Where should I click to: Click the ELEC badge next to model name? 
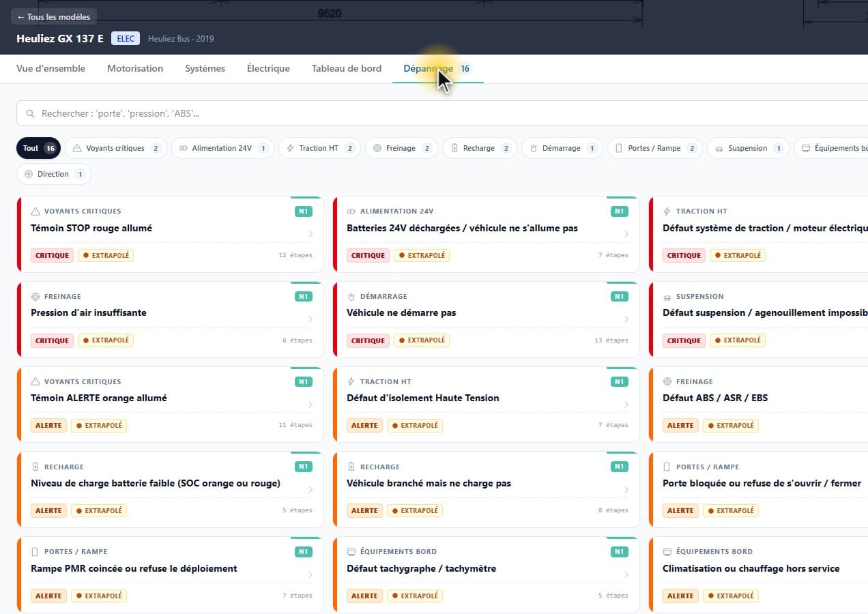tap(126, 38)
